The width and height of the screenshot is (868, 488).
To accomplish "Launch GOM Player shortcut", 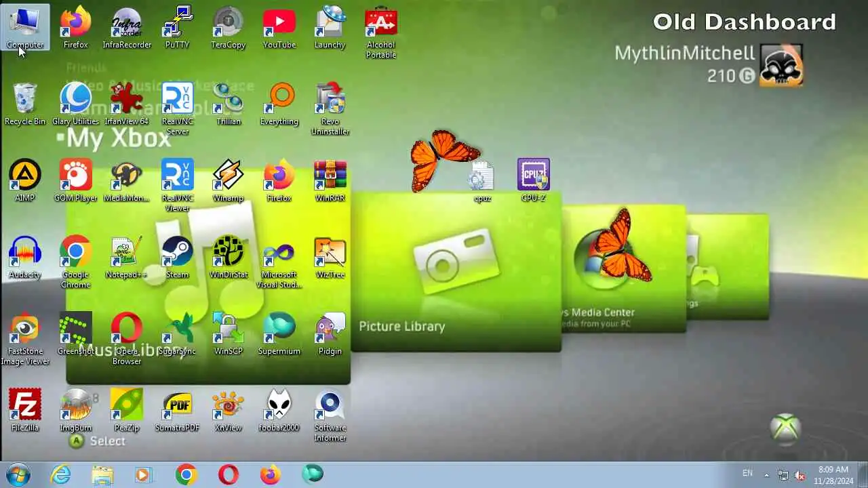I will (76, 182).
